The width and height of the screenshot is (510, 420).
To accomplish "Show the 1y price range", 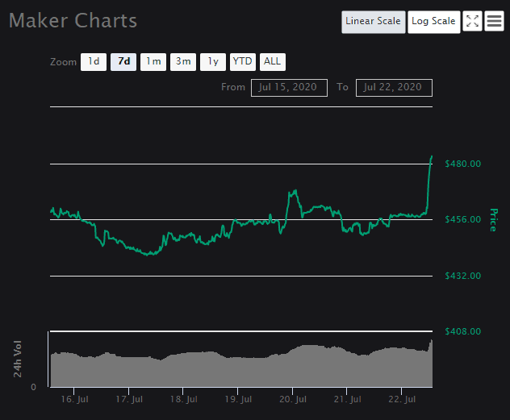I will pos(213,61).
